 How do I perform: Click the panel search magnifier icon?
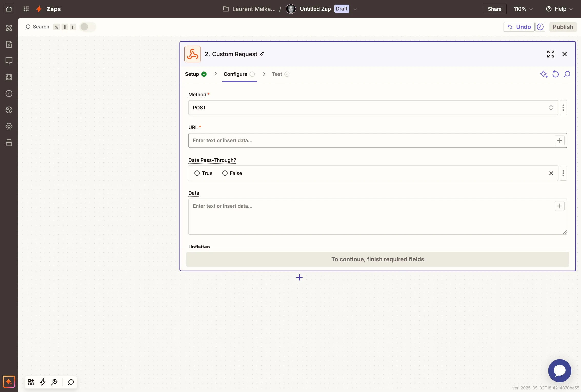point(567,74)
